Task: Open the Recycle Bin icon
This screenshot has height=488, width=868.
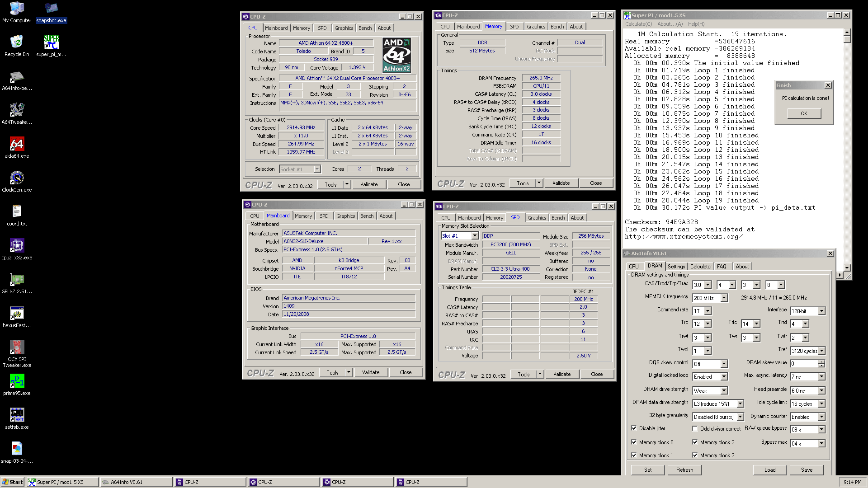Action: tap(17, 46)
